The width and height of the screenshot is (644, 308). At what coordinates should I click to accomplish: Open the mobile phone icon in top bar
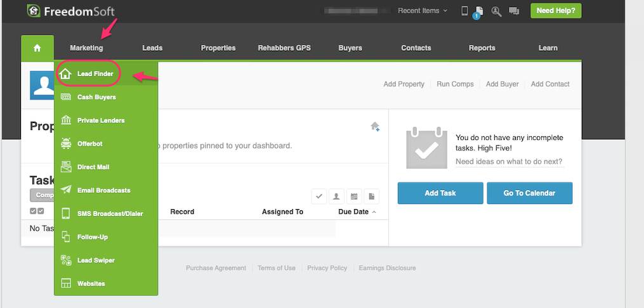[x=464, y=11]
